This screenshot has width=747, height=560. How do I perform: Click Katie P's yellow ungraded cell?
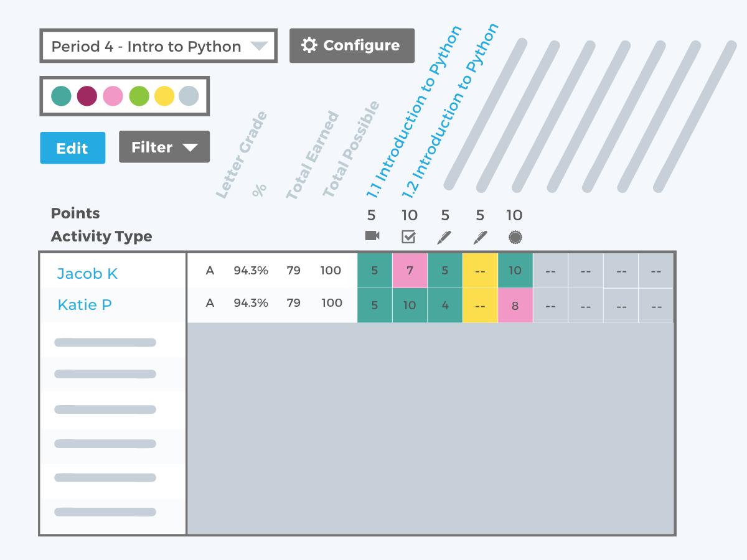480,305
